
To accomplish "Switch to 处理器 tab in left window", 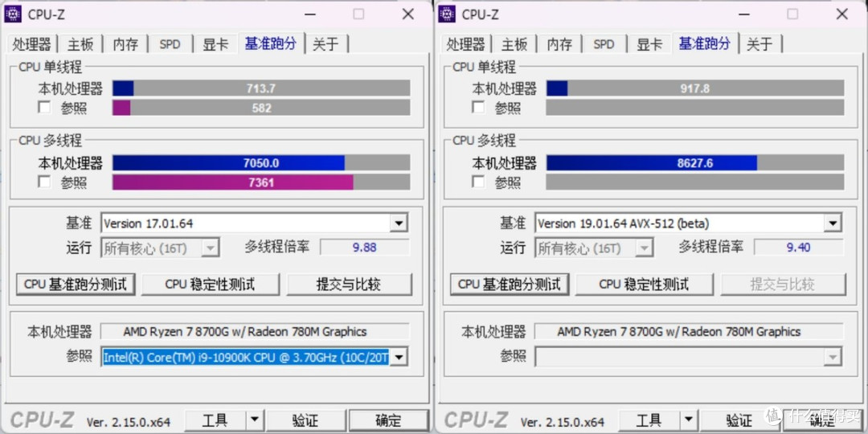I will (31, 44).
